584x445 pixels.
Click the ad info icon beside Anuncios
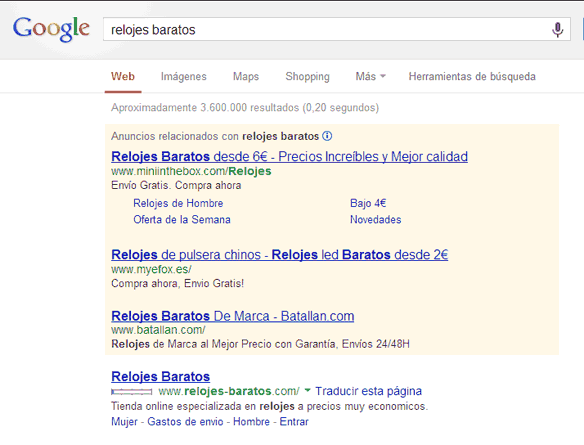(x=327, y=136)
